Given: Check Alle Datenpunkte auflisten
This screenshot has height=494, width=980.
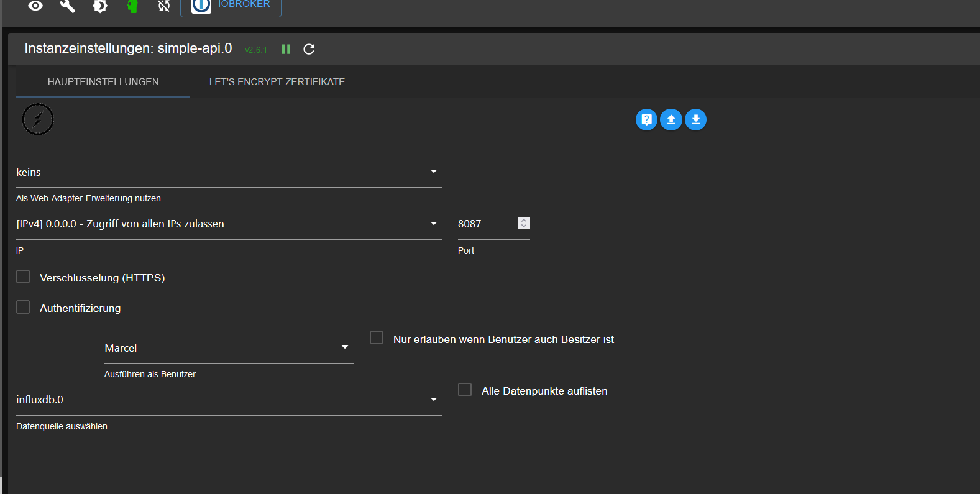Looking at the screenshot, I should [465, 390].
